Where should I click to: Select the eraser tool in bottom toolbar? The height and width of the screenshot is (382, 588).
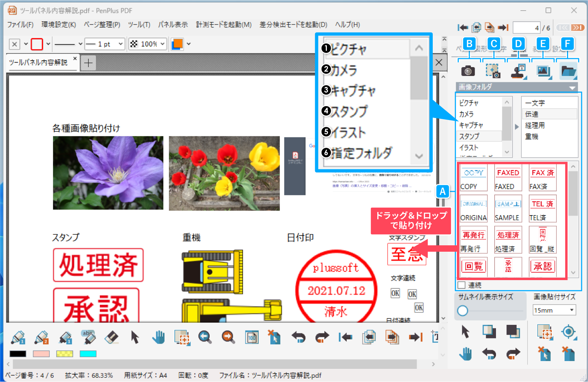pyautogui.click(x=112, y=337)
